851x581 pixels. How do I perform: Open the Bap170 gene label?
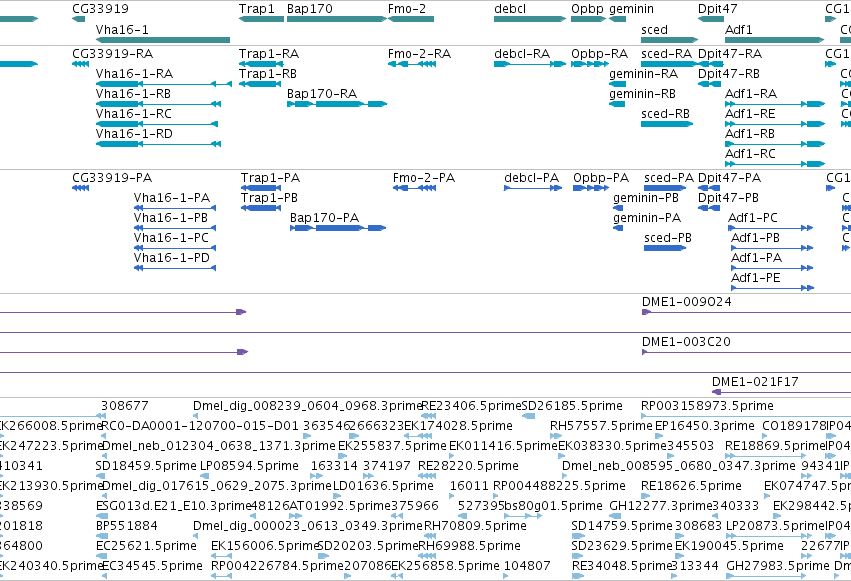(309, 9)
